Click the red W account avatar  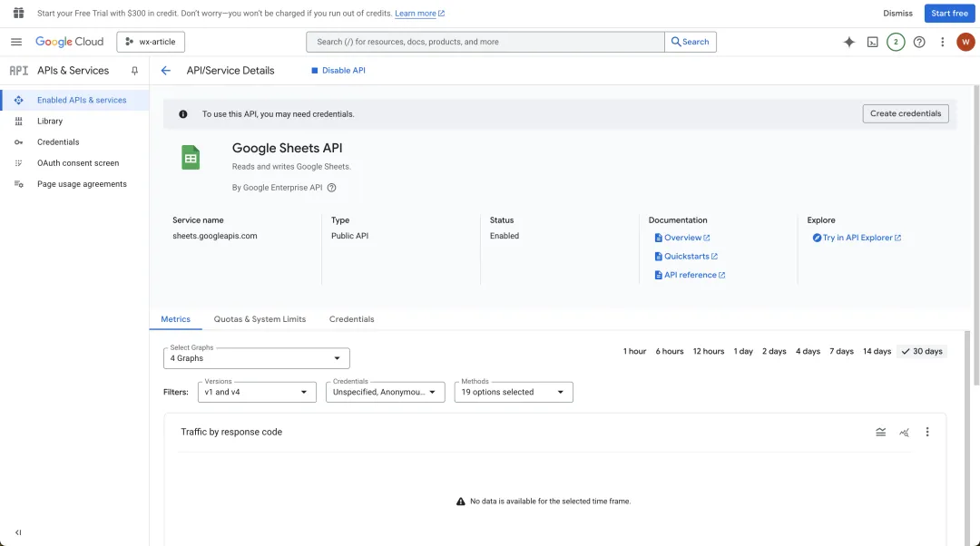tap(965, 42)
